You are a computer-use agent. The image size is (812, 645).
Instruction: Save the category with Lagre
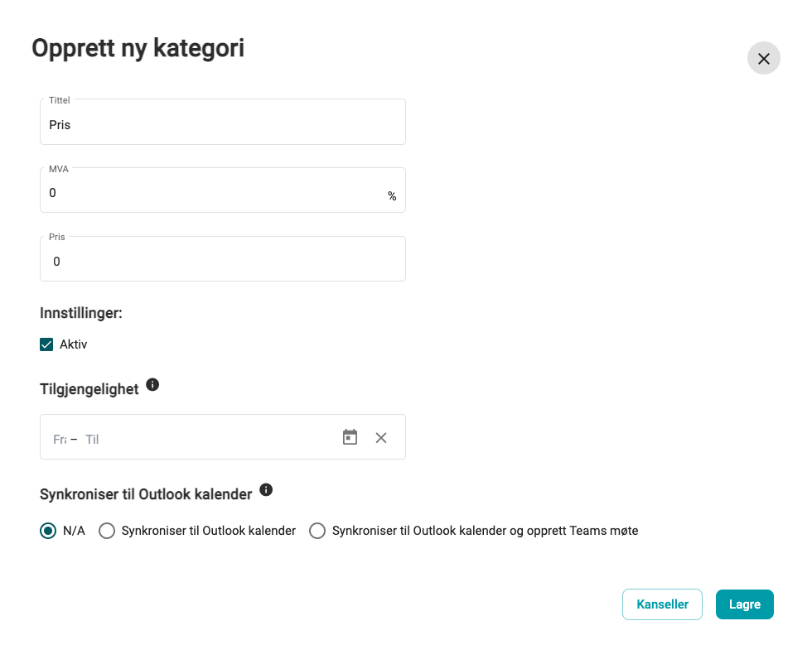[x=745, y=604]
